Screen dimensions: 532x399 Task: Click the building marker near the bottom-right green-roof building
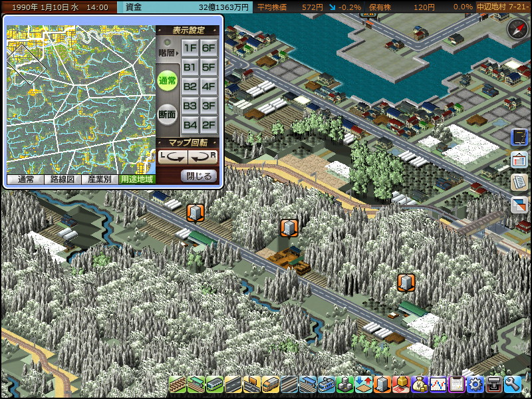406,283
